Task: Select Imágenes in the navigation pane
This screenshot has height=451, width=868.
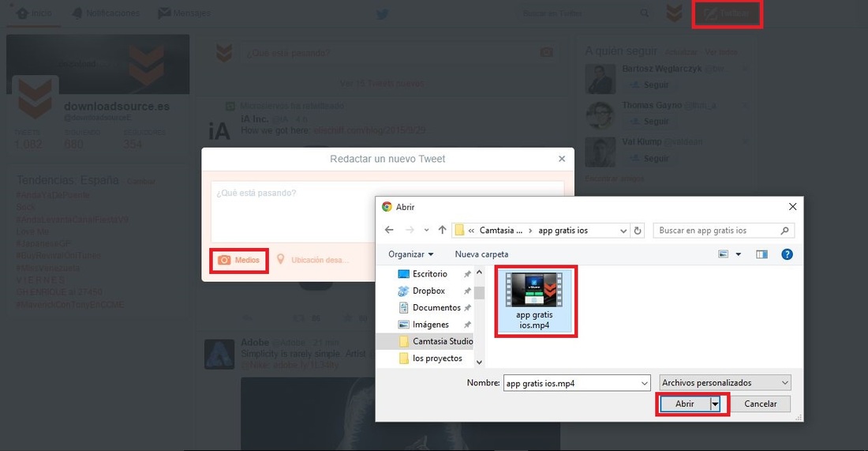Action: [x=430, y=325]
